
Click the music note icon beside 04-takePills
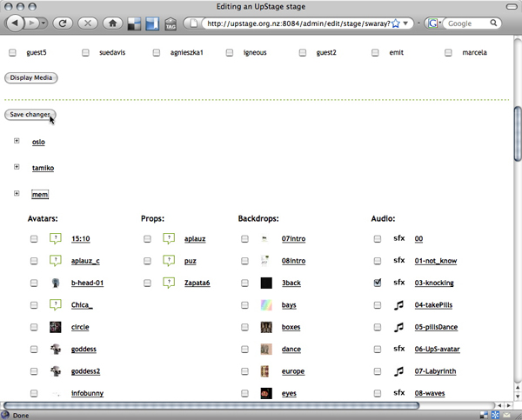(398, 305)
